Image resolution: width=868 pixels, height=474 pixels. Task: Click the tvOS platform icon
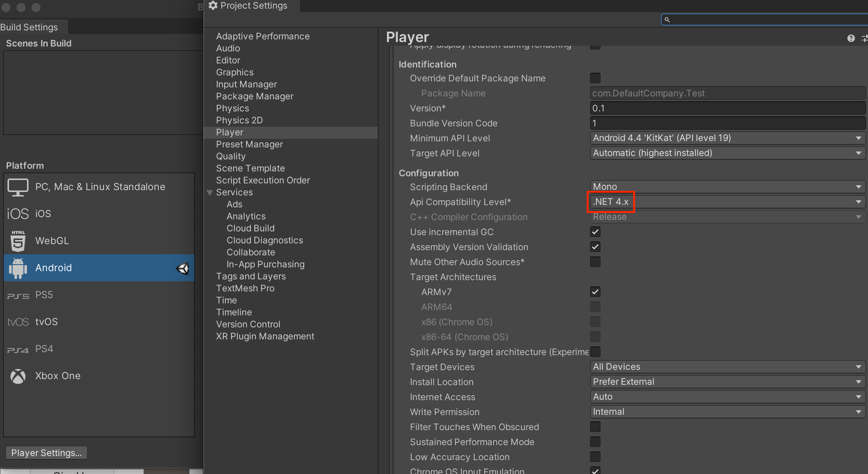18,322
